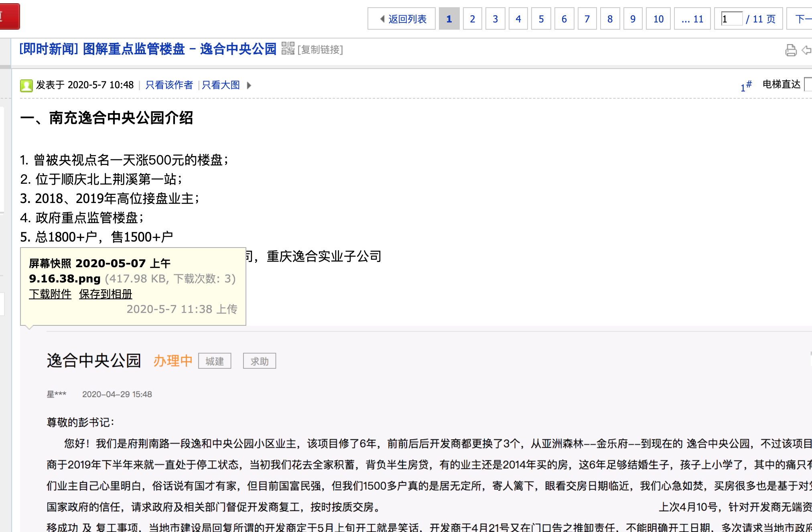The width and height of the screenshot is (812, 532).
Task: Open the thread title link 图解重点监管楼盘
Action: [180, 49]
